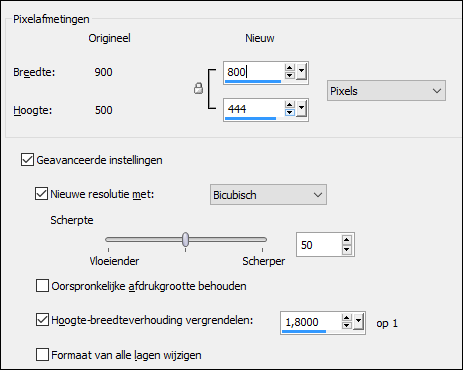Screen dimensions: 463x370
Task: Increase Scherpte value with up arrow
Action: [347, 240]
